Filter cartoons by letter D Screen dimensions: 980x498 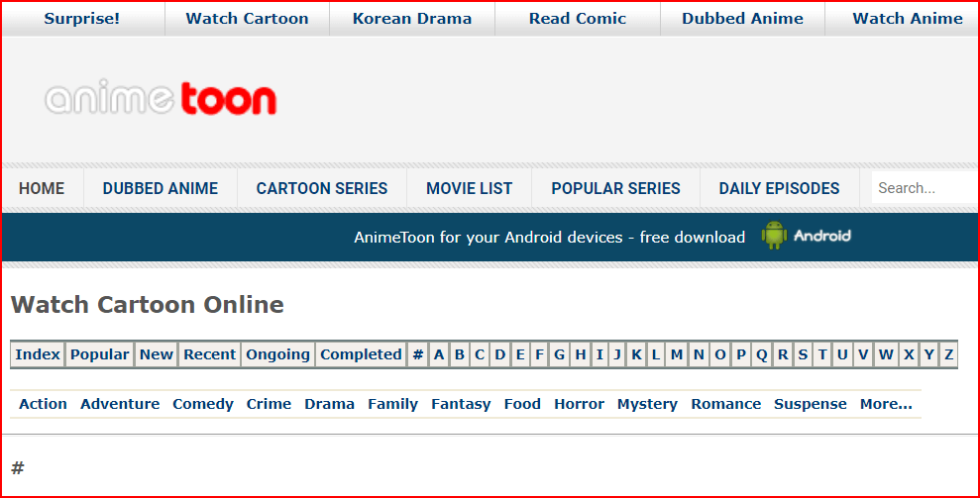tap(500, 354)
